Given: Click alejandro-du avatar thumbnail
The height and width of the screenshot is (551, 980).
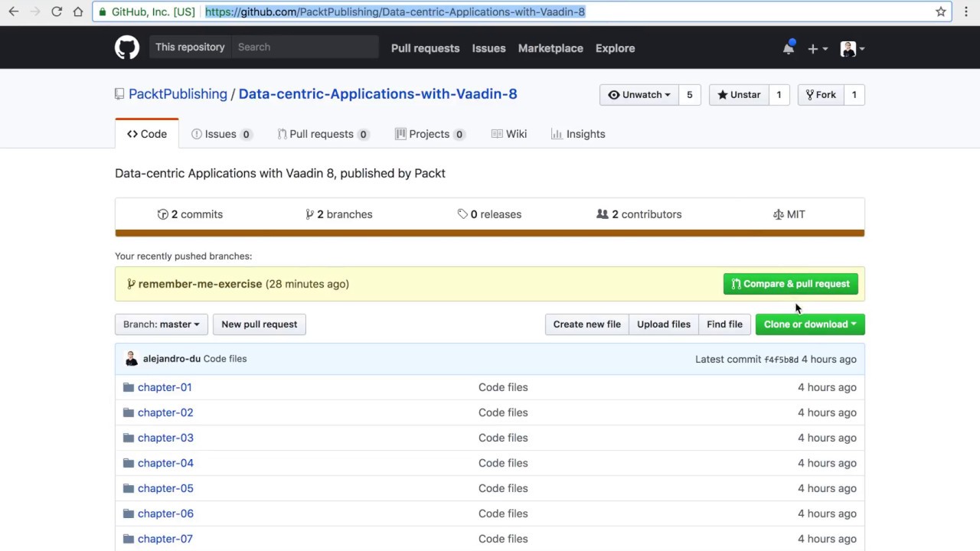Looking at the screenshot, I should (131, 358).
